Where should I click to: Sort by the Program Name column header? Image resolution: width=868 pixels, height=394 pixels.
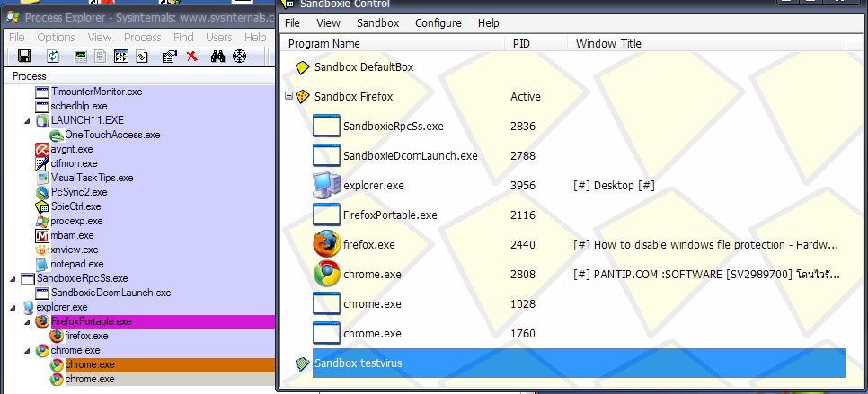pyautogui.click(x=394, y=44)
